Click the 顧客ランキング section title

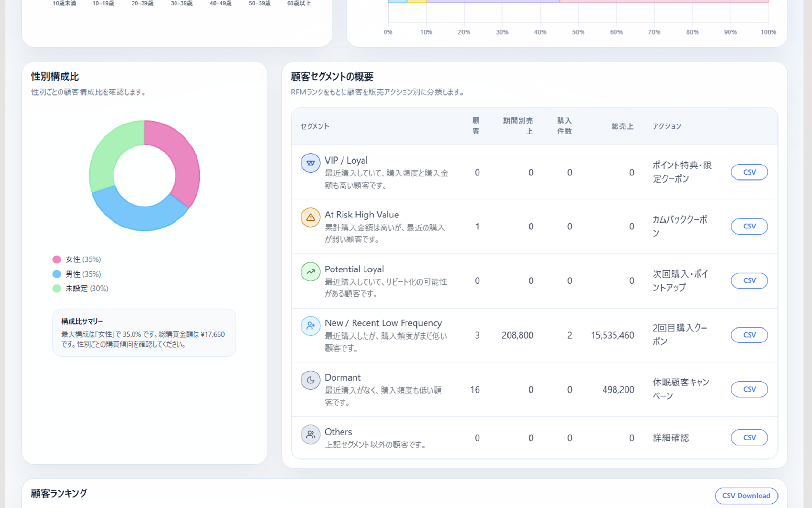[59, 493]
